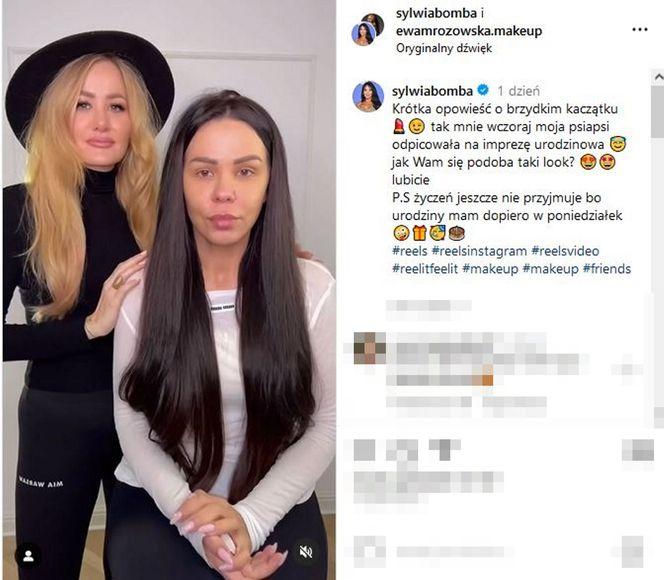Open the first #makeup hashtag

[x=490, y=269]
